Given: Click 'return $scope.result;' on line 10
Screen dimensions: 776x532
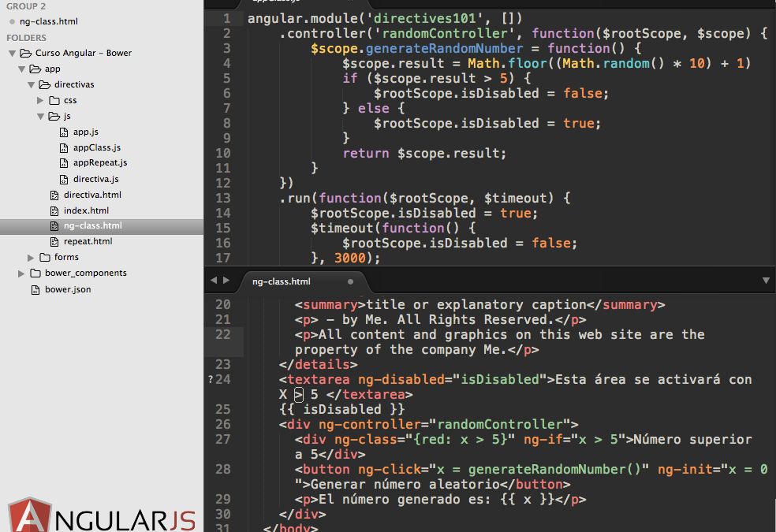Looking at the screenshot, I should (x=424, y=154).
